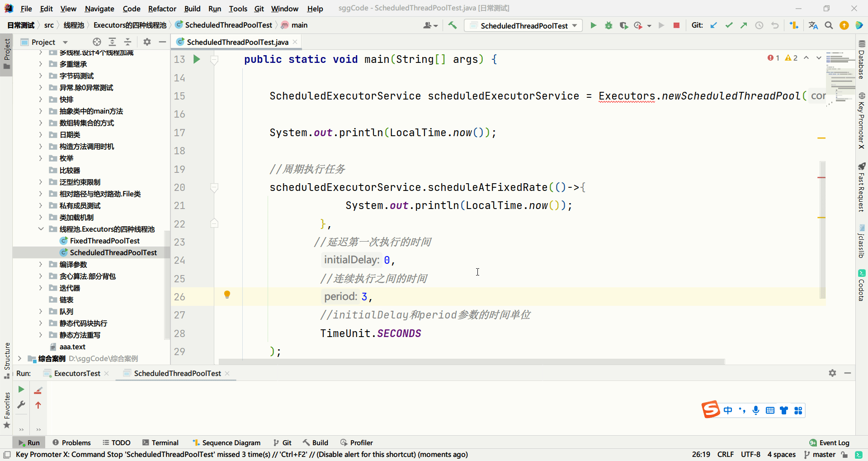This screenshot has height=461, width=868.
Task: Toggle the Database tool window stripe
Action: click(862, 60)
